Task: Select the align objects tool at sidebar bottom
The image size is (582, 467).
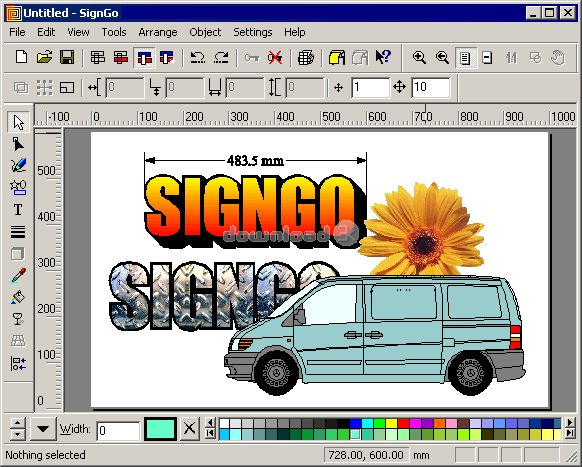Action: 18,364
